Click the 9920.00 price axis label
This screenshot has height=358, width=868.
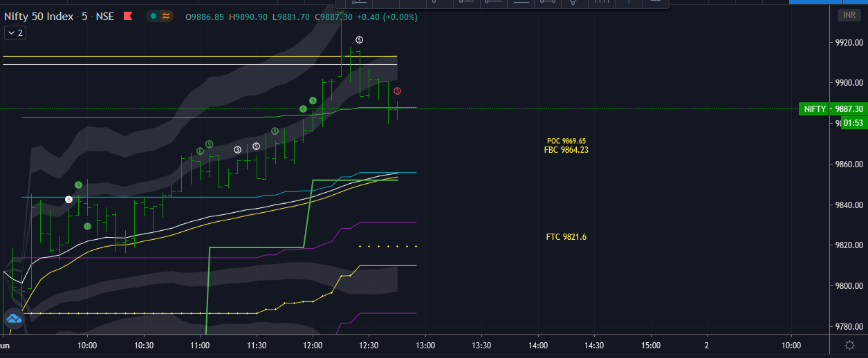(849, 43)
